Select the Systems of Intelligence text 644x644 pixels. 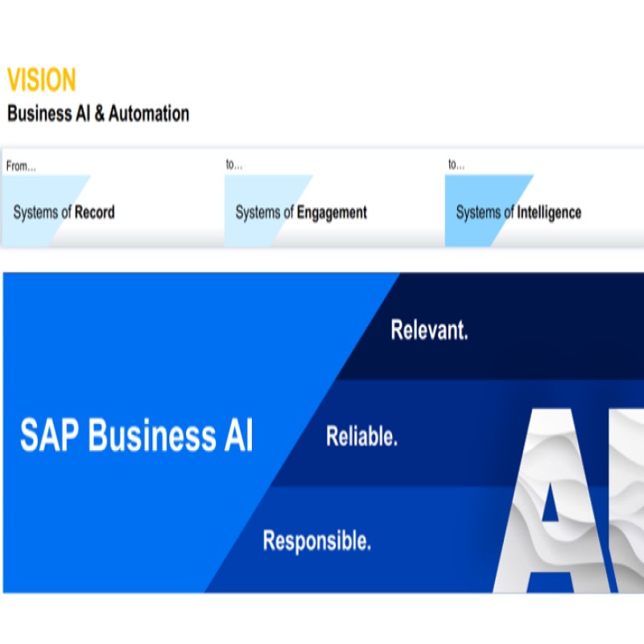pos(518,213)
